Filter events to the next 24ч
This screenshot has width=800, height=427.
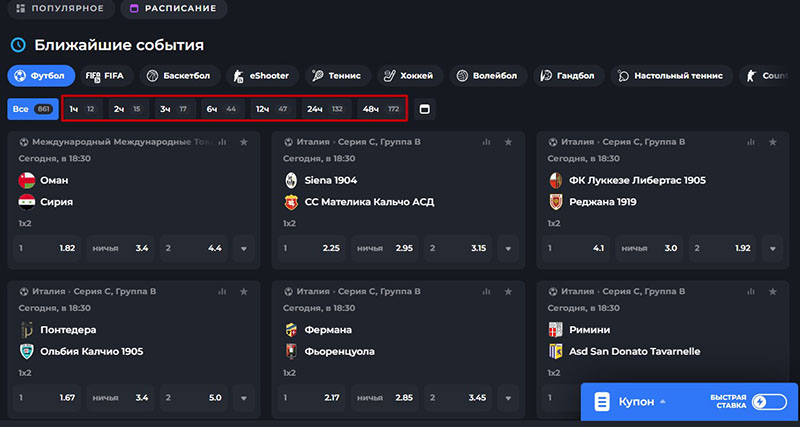coord(324,108)
